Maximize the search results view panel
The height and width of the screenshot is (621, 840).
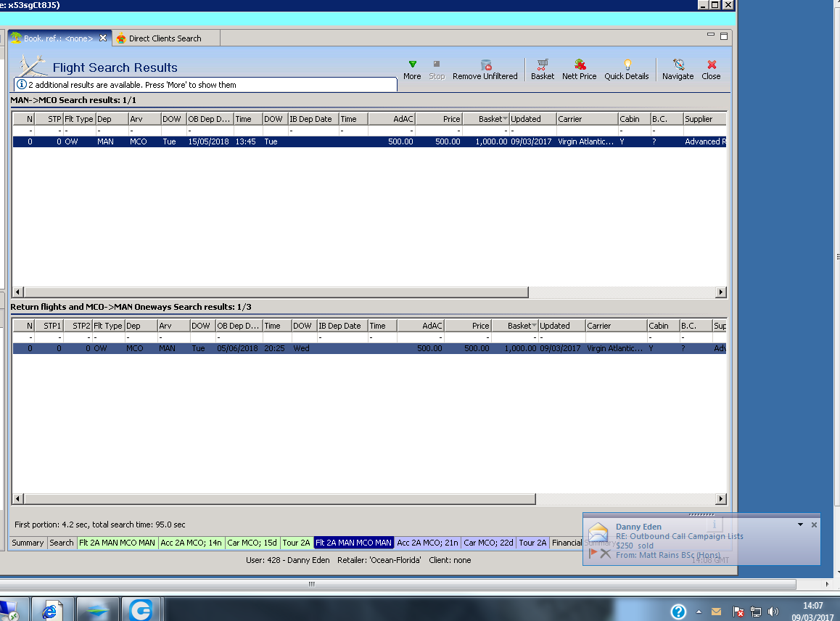pyautogui.click(x=724, y=36)
